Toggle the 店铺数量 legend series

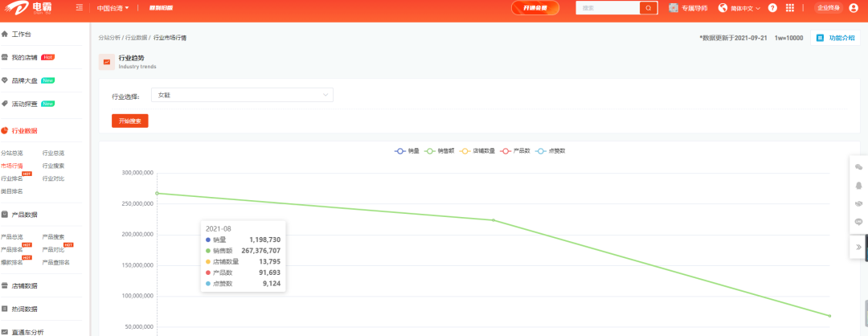coord(477,150)
